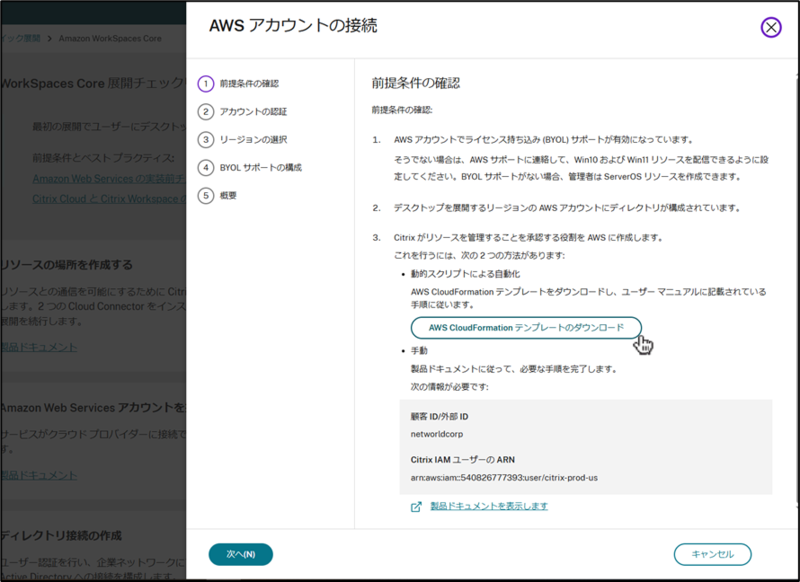
Task: Click the リソースの場所を作成する heading in background
Action: [x=67, y=265]
